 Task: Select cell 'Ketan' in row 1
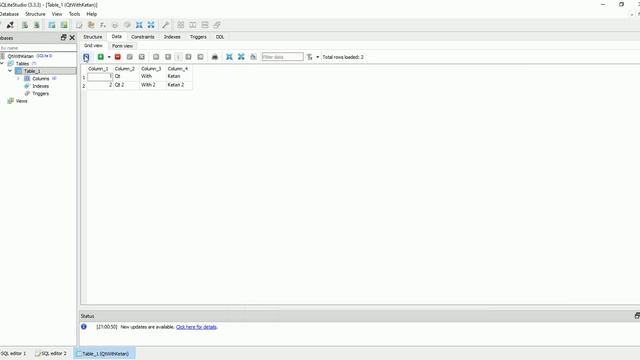pyautogui.click(x=179, y=76)
